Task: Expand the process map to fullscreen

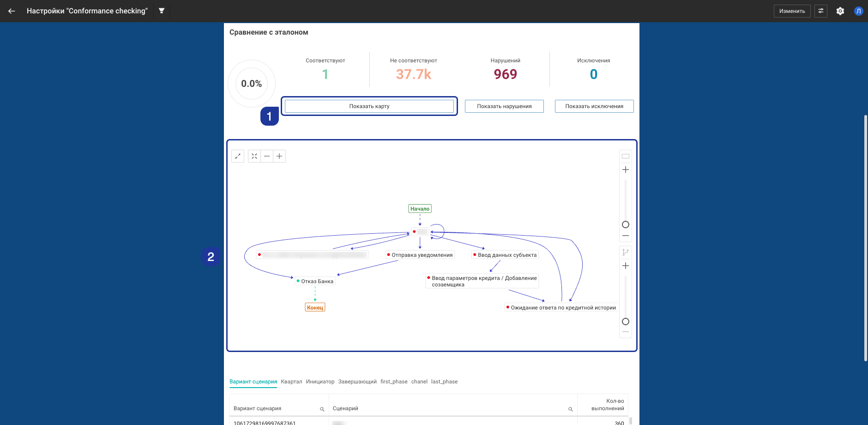Action: [x=238, y=156]
